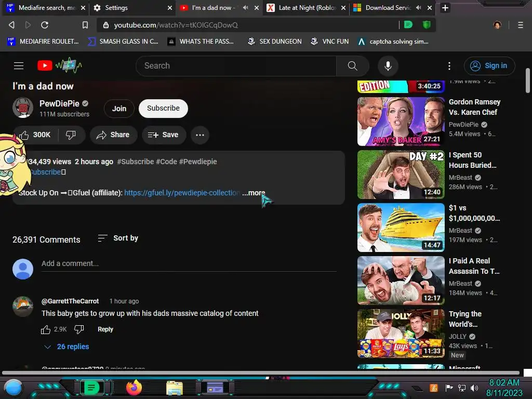The height and width of the screenshot is (399, 532).
Task: Close the Late at Night tab
Action: tap(343, 7)
